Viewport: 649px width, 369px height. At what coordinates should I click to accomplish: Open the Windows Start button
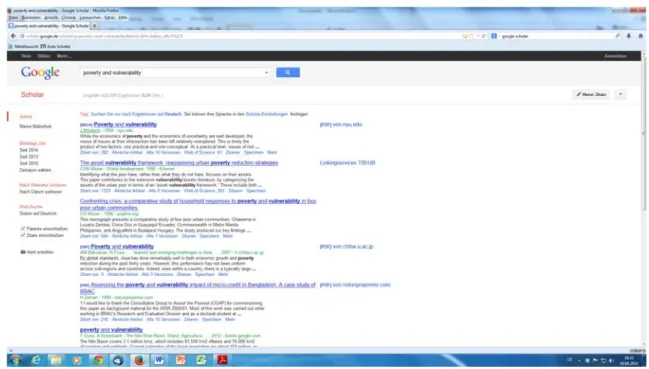15,360
